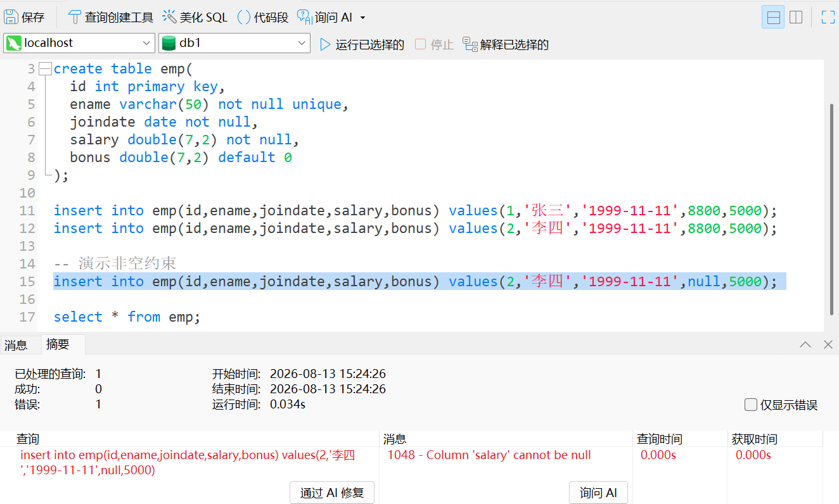Collapse the create table code fold
The image size is (839, 504).
coord(44,69)
